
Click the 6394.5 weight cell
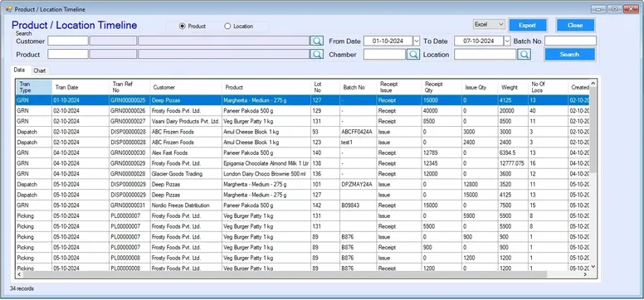point(513,152)
